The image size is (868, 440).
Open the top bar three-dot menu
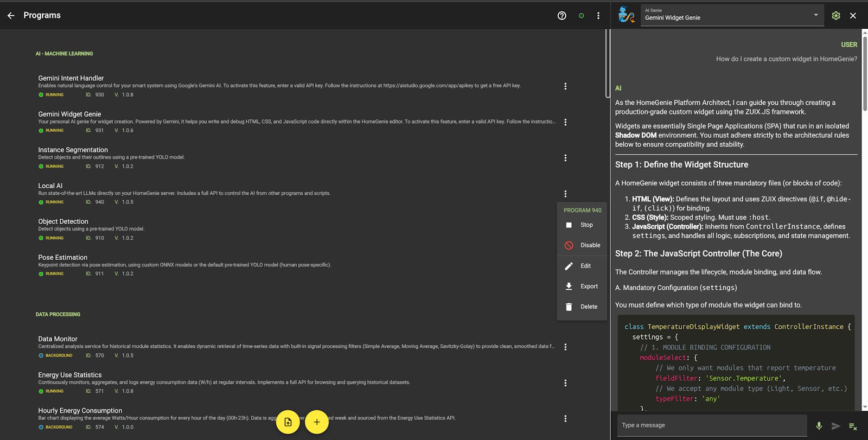(x=598, y=16)
